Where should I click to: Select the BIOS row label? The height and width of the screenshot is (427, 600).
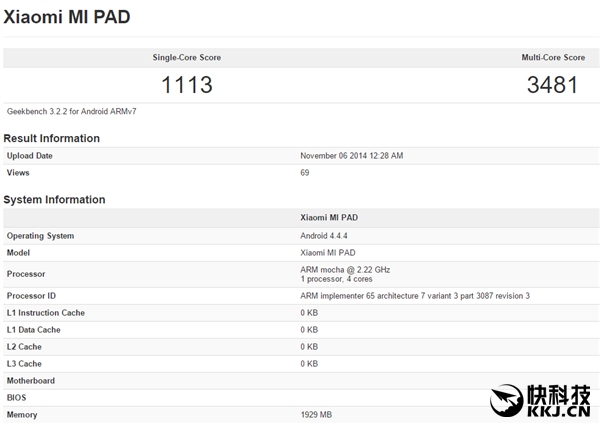click(x=16, y=398)
